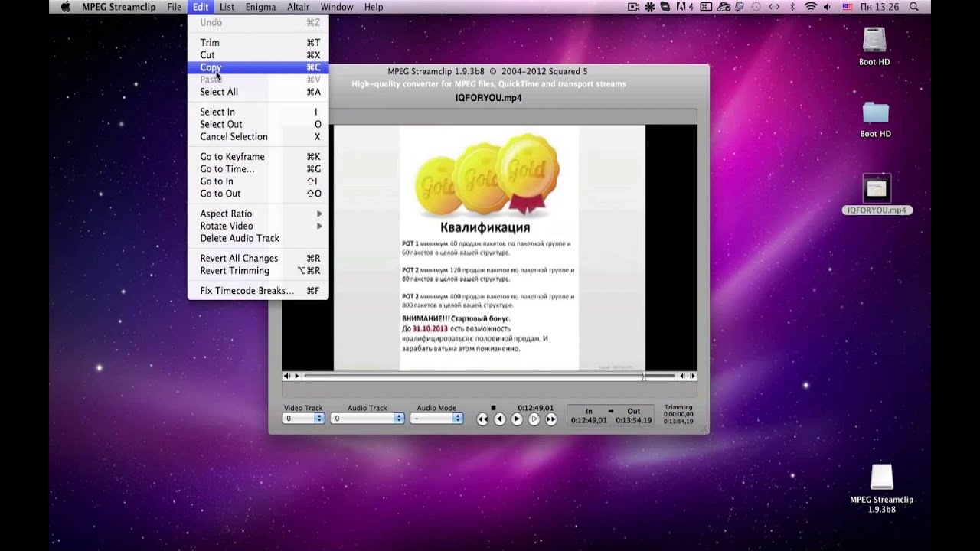Select the MPEG Streamclip 1.9.3b8 disk icon
Viewport: 980px width, 551px height.
click(x=881, y=478)
